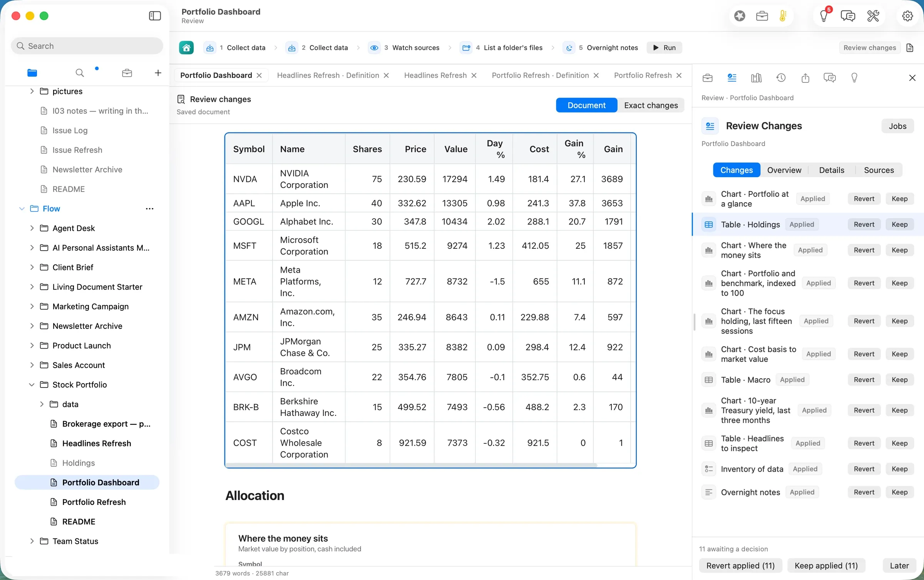This screenshot has width=924, height=580.
Task: Open the library books icon in right panel
Action: [756, 78]
